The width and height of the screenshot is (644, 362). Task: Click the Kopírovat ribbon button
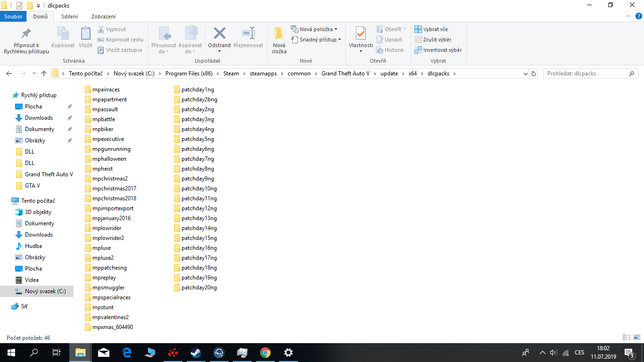click(x=63, y=37)
